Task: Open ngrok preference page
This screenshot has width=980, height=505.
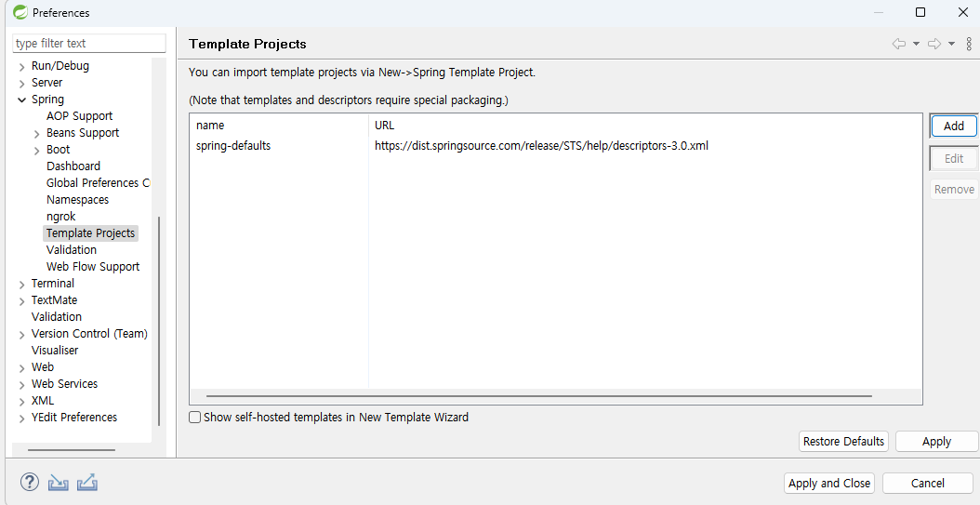Action: pos(60,217)
